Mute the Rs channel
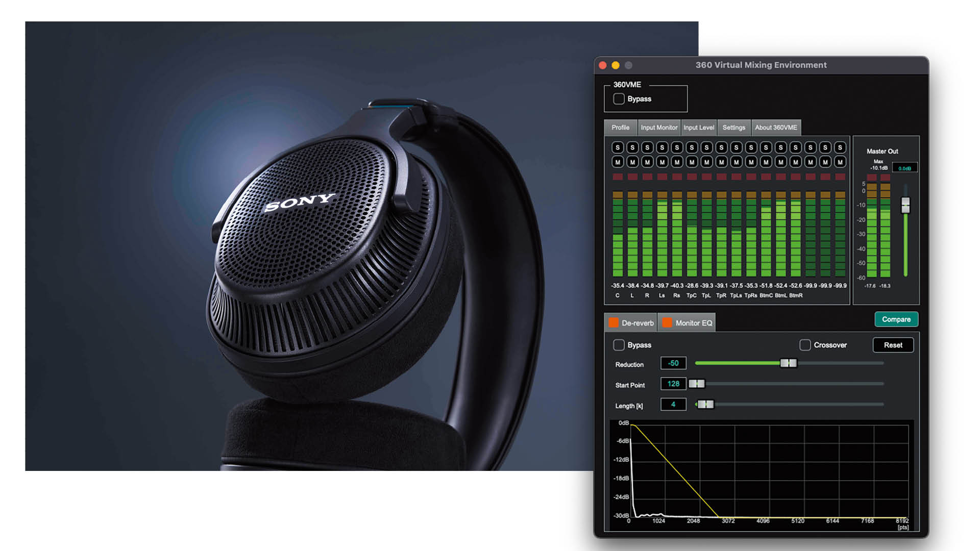980x551 pixels. pos(677,162)
